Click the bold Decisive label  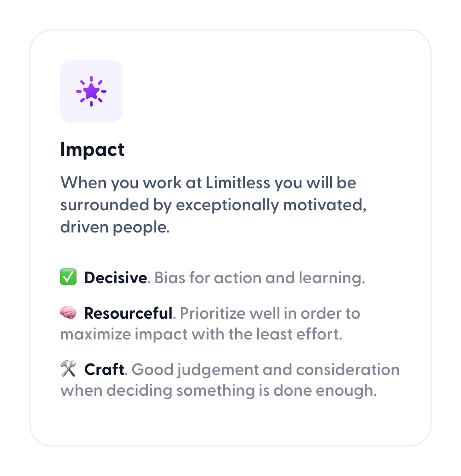click(115, 278)
